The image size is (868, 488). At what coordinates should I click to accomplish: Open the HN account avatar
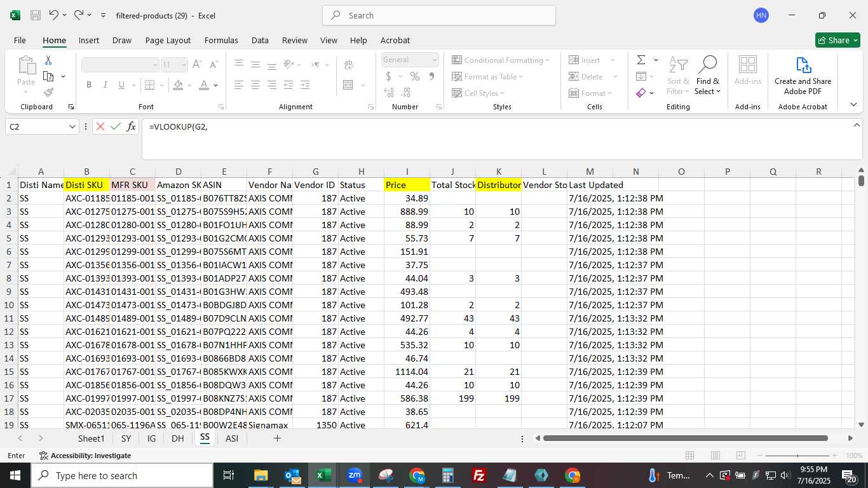pyautogui.click(x=761, y=15)
